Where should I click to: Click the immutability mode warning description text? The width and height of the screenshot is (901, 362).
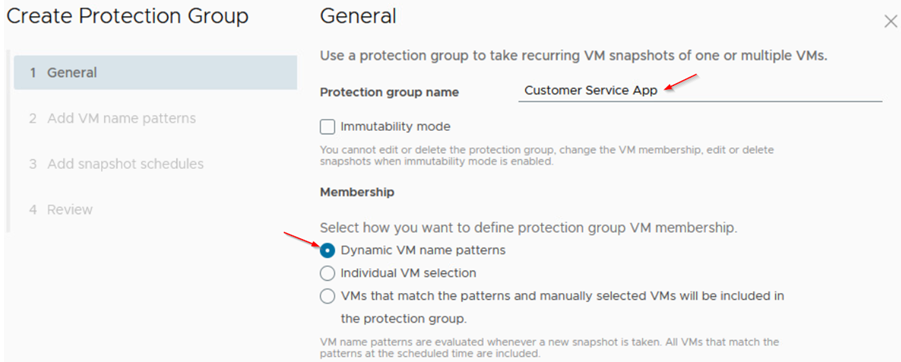[x=547, y=156]
